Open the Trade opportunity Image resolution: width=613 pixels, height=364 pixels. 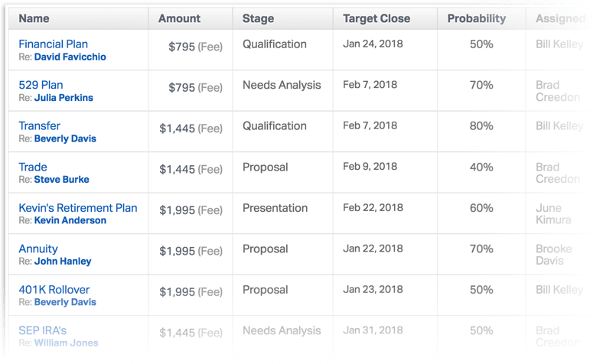[x=33, y=167]
